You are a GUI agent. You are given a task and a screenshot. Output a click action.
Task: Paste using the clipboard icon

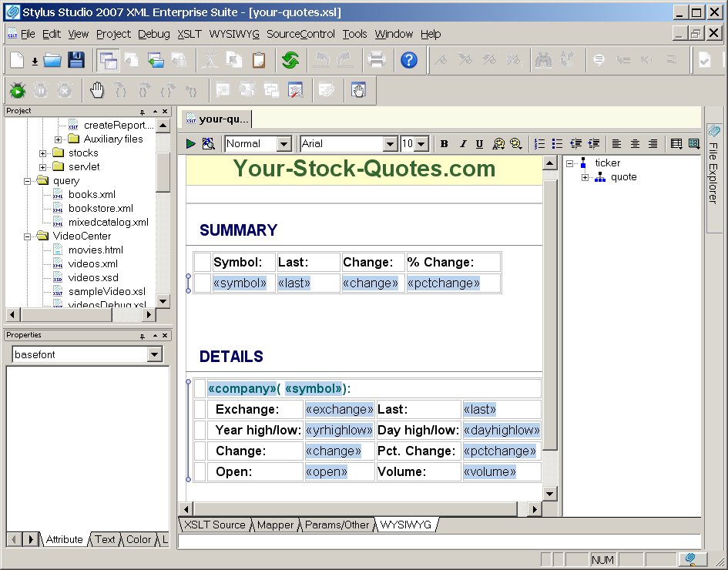point(259,60)
